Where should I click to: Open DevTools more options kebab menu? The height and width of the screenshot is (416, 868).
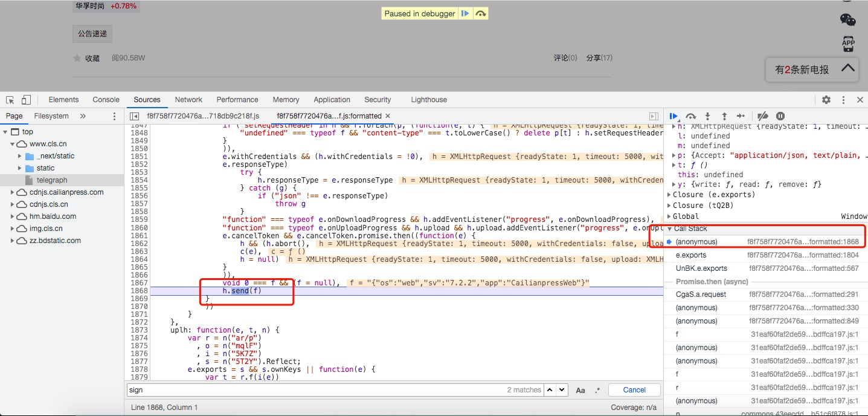pos(844,100)
